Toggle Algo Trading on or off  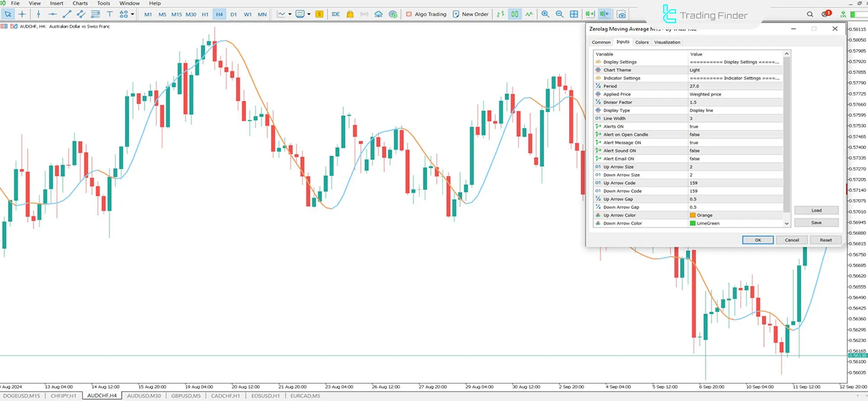pos(426,14)
